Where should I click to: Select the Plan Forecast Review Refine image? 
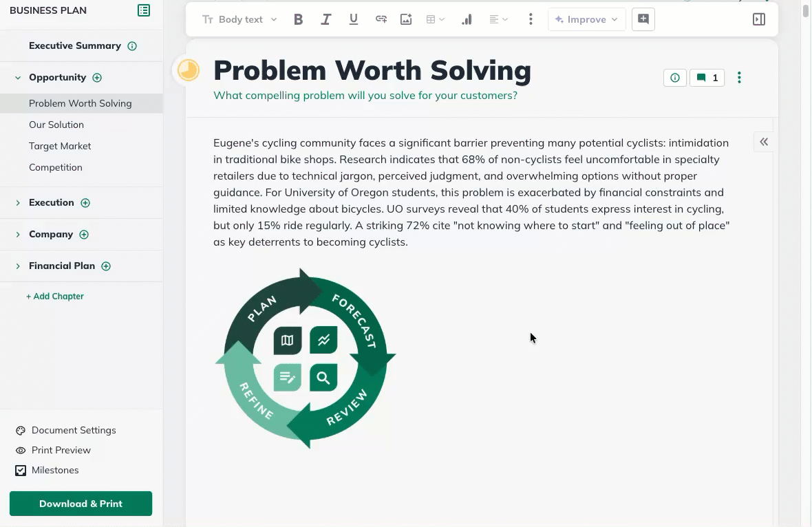[x=306, y=358]
